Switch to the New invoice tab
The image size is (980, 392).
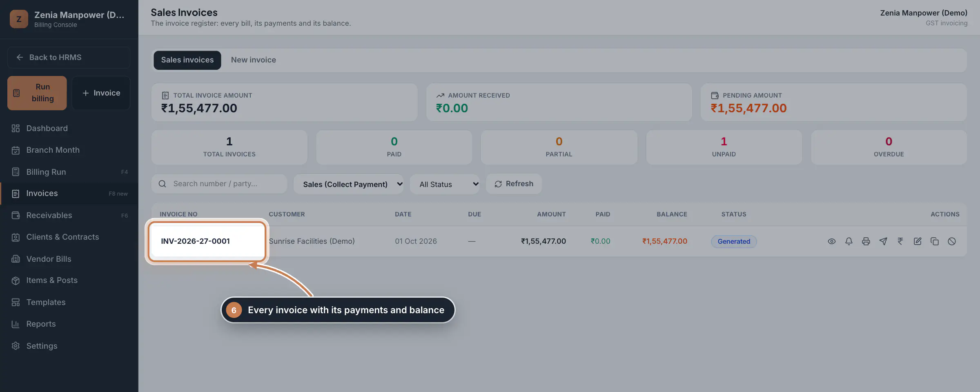pyautogui.click(x=254, y=60)
